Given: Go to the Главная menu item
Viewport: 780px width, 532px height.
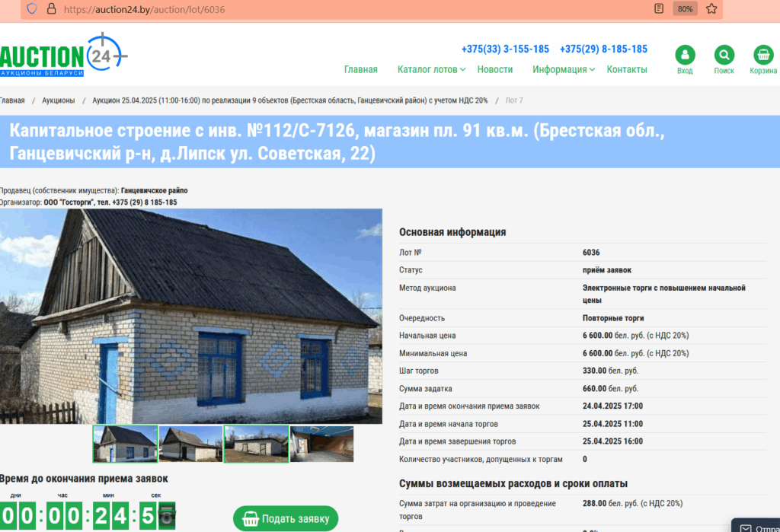Looking at the screenshot, I should tap(360, 69).
